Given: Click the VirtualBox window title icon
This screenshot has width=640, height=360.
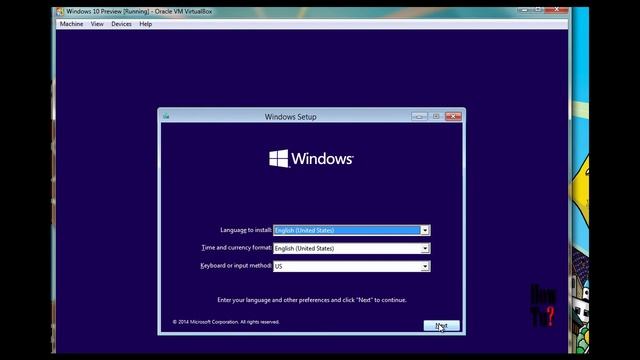Looking at the screenshot, I should [x=60, y=11].
